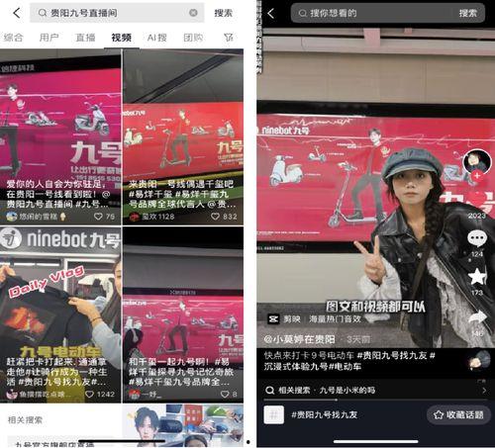
Task: Follow creator with red plus badge
Action: coord(477,176)
